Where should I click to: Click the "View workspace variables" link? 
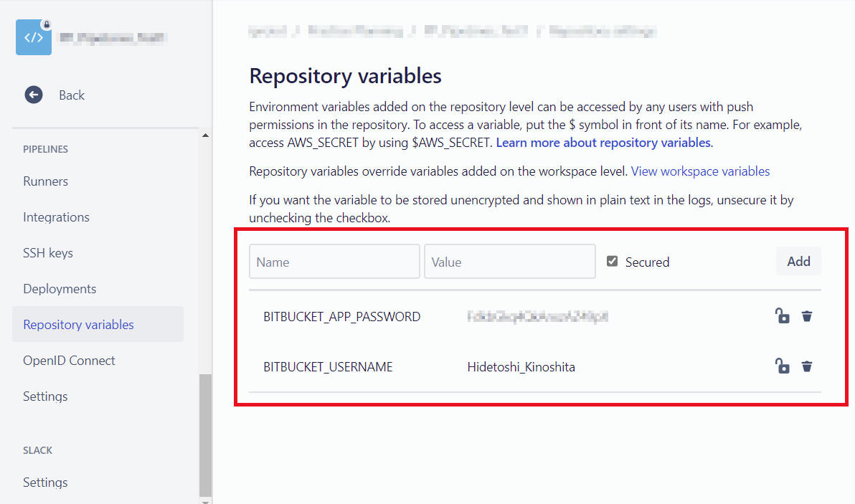pyautogui.click(x=700, y=171)
